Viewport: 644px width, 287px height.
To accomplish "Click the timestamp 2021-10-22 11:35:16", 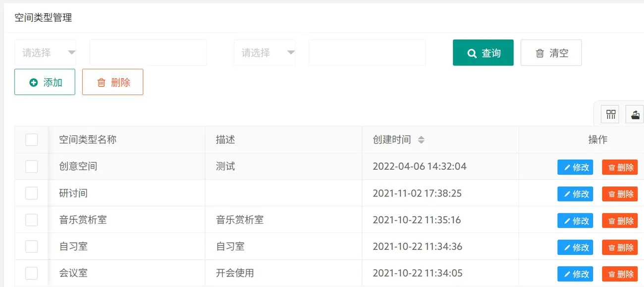I will 417,220.
